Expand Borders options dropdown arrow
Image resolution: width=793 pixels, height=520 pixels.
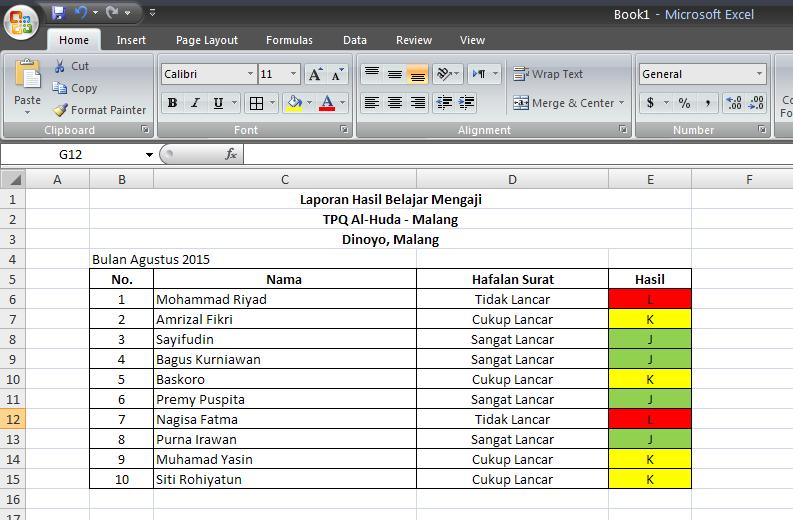[273, 103]
